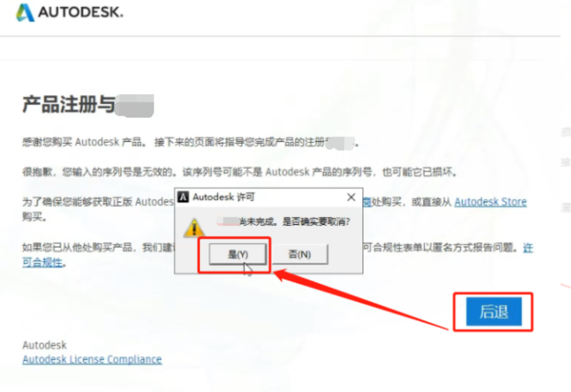Viewport: 571px width, 392px height.
Task: Click the A icon in dialog title bar
Action: 183,197
